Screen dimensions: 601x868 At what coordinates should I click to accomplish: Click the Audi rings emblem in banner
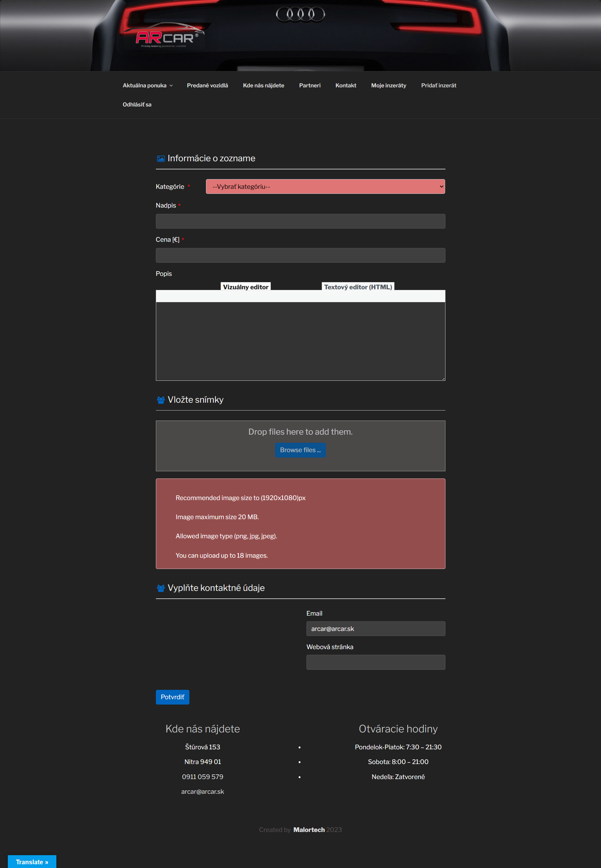coord(300,14)
